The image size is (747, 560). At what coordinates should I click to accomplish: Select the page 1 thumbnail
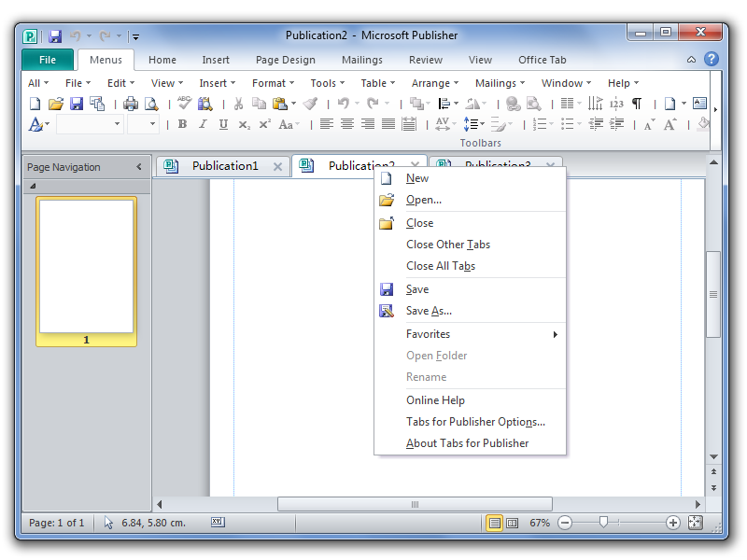[x=86, y=272]
